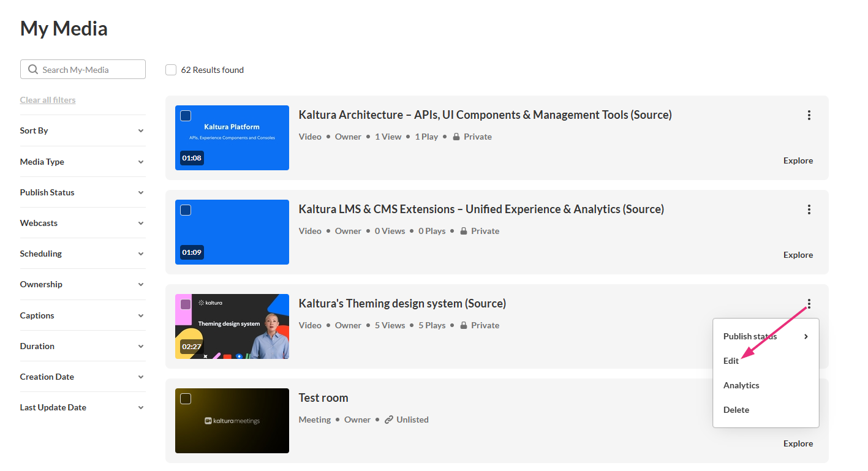This screenshot has width=868, height=471.
Task: Expand the Publish Status filter
Action: [x=83, y=192]
